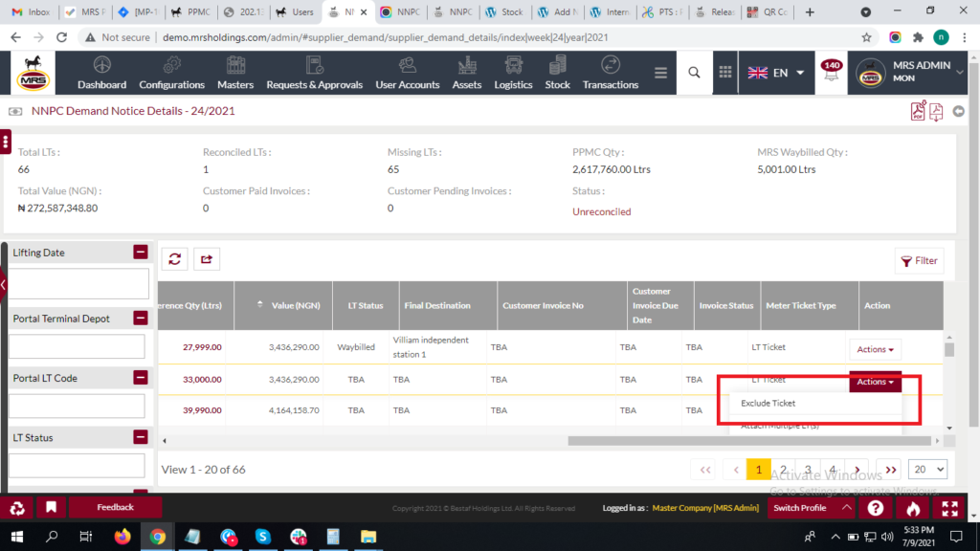Open the Configurations gear icon

click(172, 65)
